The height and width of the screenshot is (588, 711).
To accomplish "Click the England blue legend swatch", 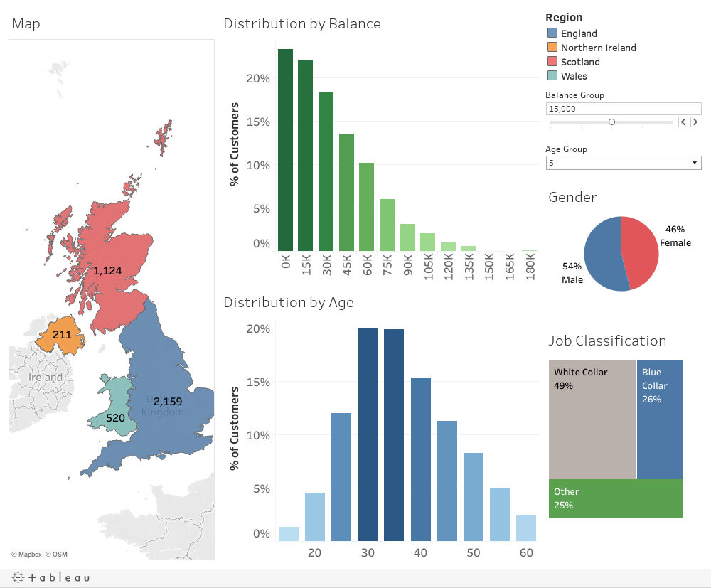I will 552,33.
